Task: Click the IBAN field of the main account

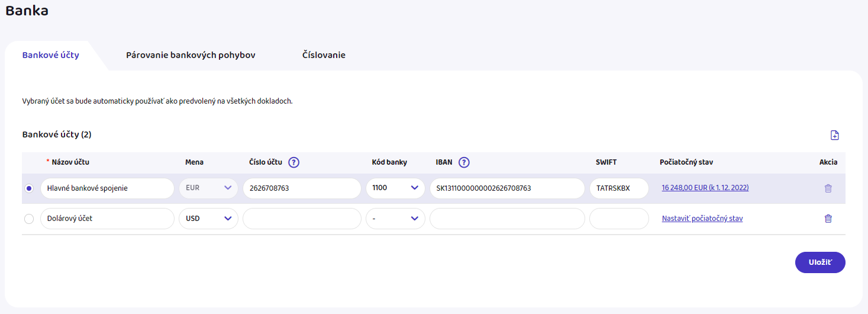Action: pos(506,188)
